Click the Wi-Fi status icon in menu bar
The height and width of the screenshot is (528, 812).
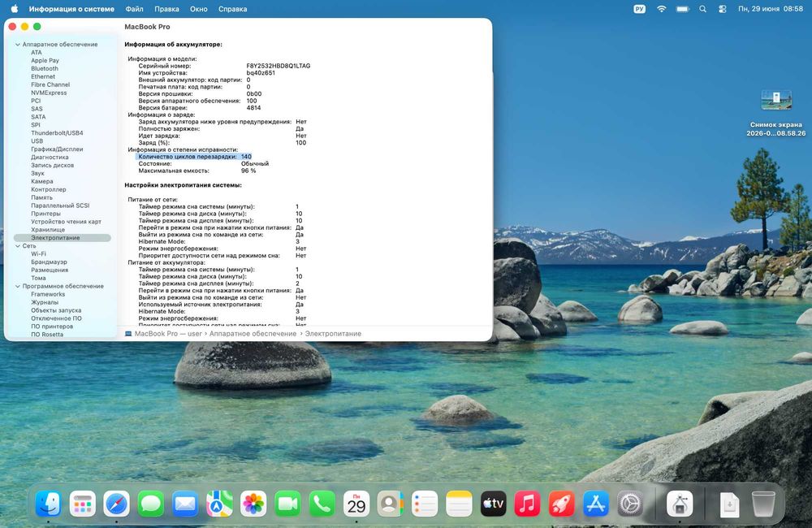[661, 9]
